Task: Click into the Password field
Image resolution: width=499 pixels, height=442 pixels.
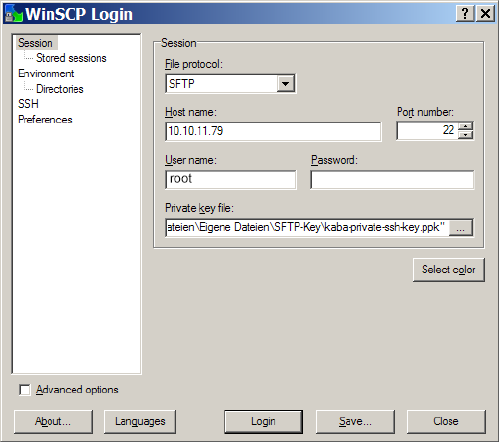Action: point(392,180)
